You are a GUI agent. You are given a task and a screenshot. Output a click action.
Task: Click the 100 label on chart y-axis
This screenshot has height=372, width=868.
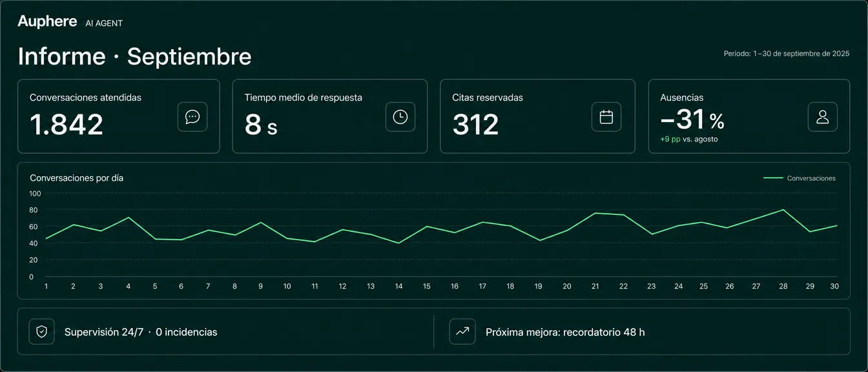(x=35, y=193)
